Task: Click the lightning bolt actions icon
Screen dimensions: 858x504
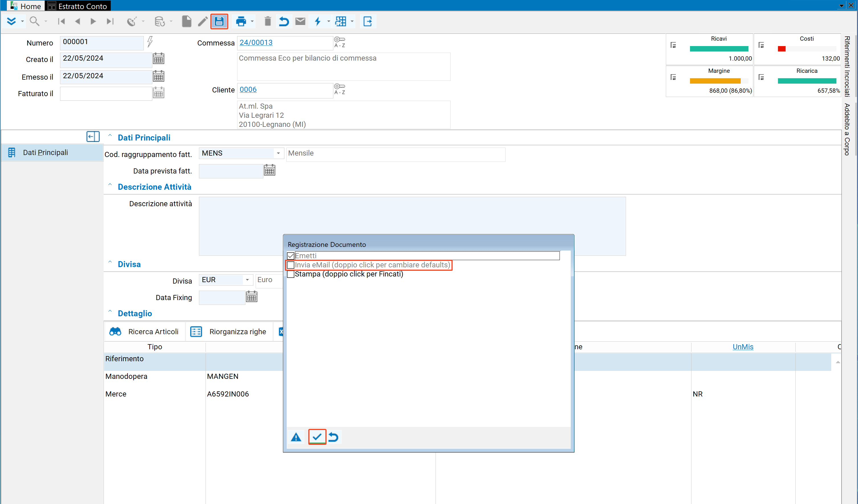Action: 318,21
